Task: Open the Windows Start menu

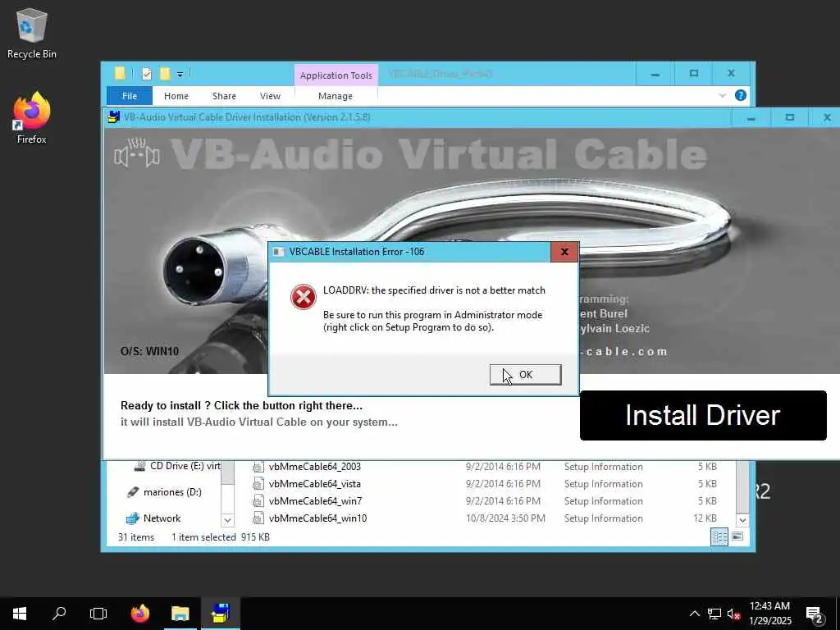Action: (20, 614)
